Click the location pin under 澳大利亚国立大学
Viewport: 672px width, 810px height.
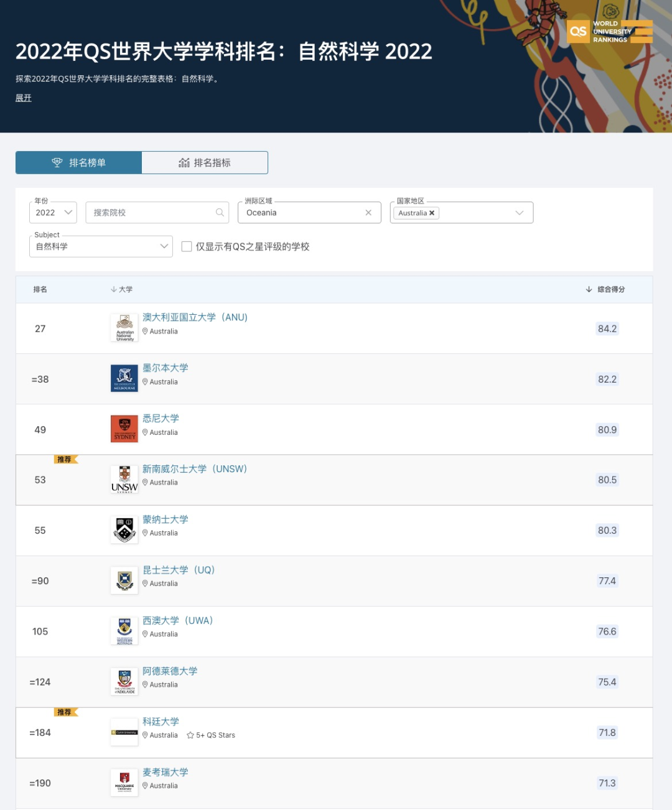tap(145, 332)
